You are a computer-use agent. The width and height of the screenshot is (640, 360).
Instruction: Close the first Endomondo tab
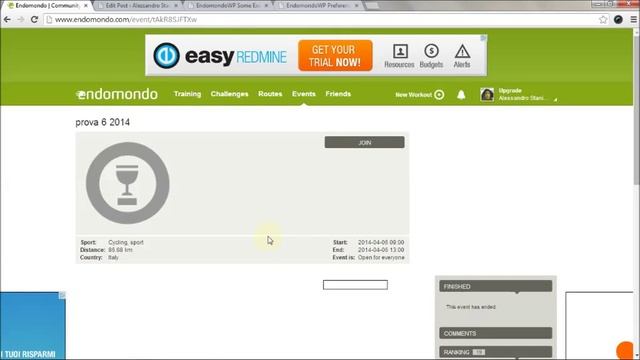[x=86, y=6]
